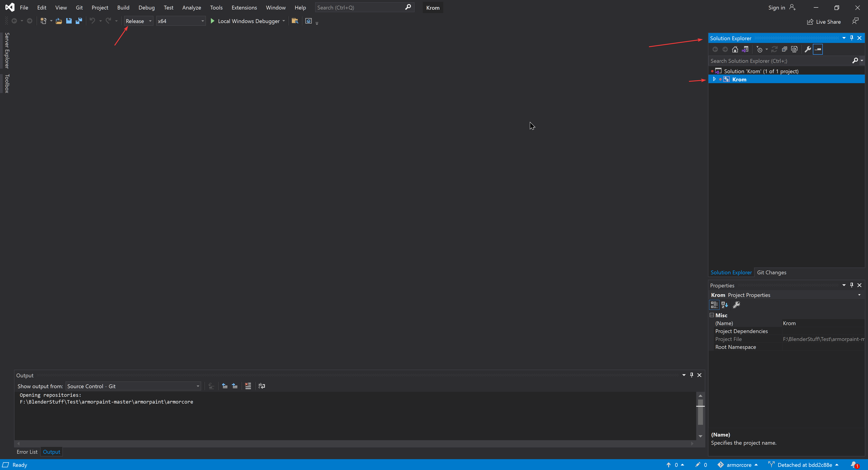Open the Build menu
Viewport: 868px width, 470px height.
(x=123, y=7)
